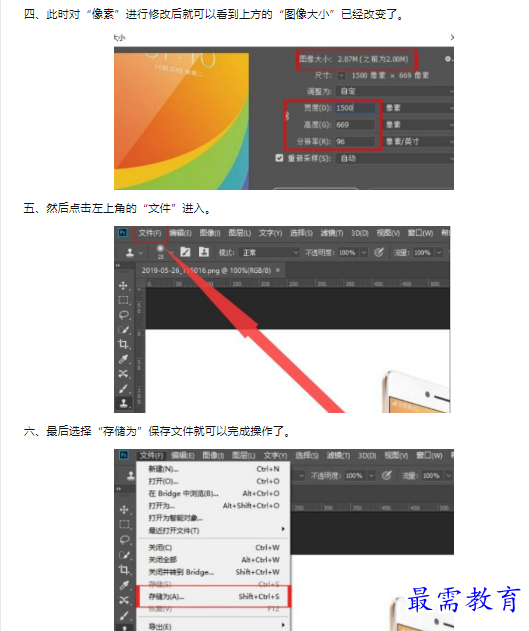
Task: Click the Ps logo in the middle screenshot
Action: [x=123, y=233]
